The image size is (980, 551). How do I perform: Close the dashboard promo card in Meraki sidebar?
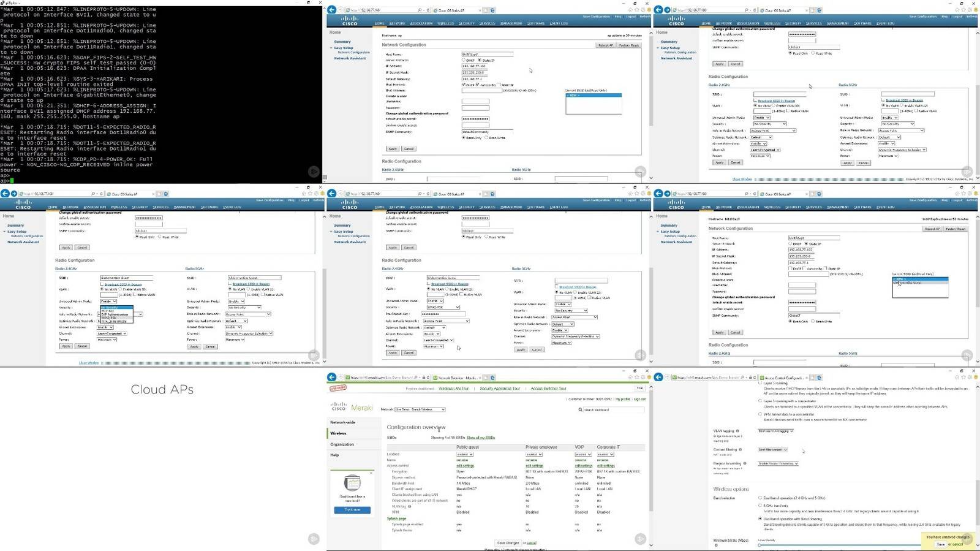pyautogui.click(x=371, y=473)
